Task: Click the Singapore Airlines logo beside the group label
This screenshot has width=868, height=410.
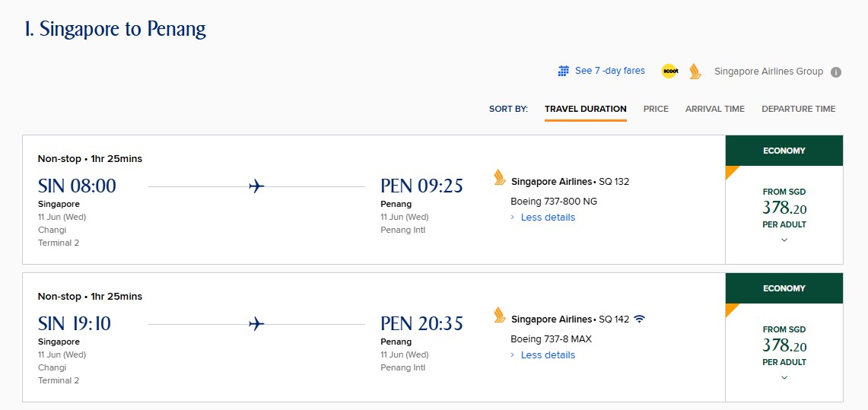Action: [695, 72]
